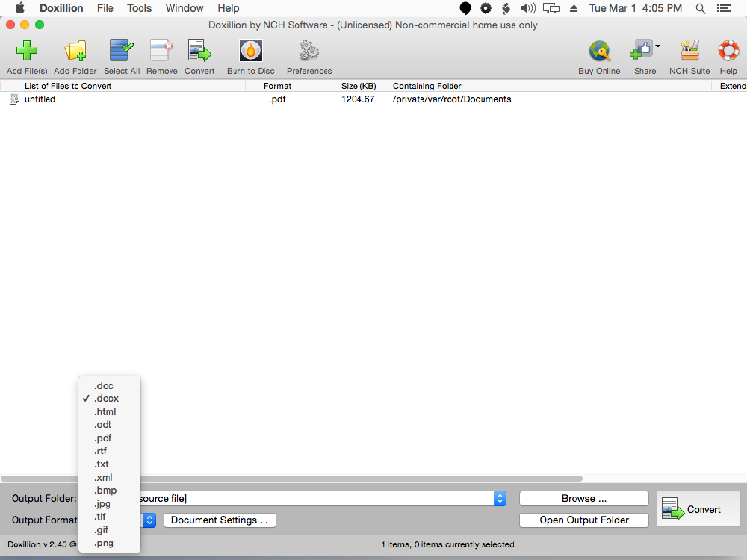Click the Doxillion v 2.45 status bar text
747x560 pixels.
41,544
